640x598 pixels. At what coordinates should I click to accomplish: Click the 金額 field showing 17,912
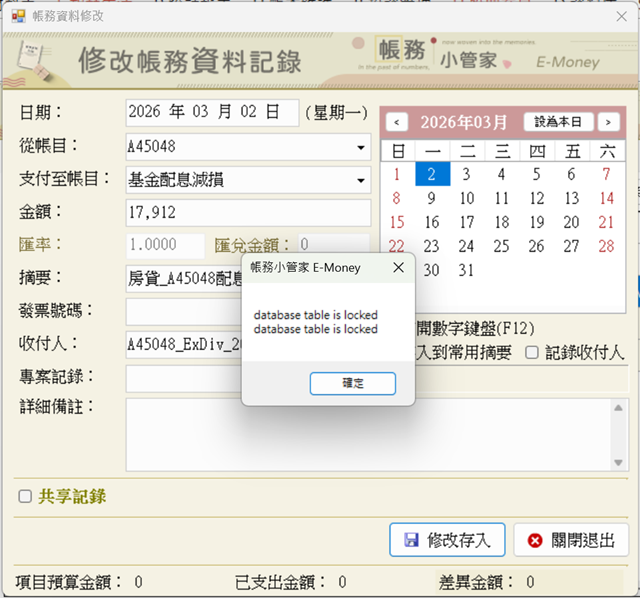[248, 213]
